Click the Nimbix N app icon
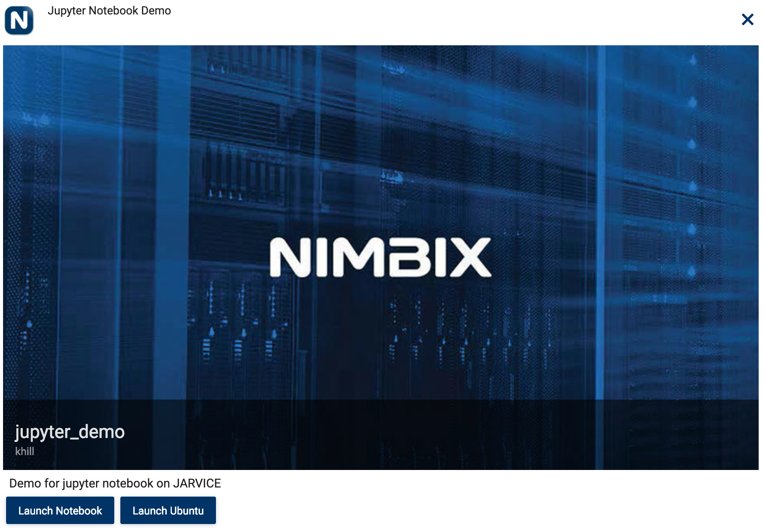 point(19,20)
